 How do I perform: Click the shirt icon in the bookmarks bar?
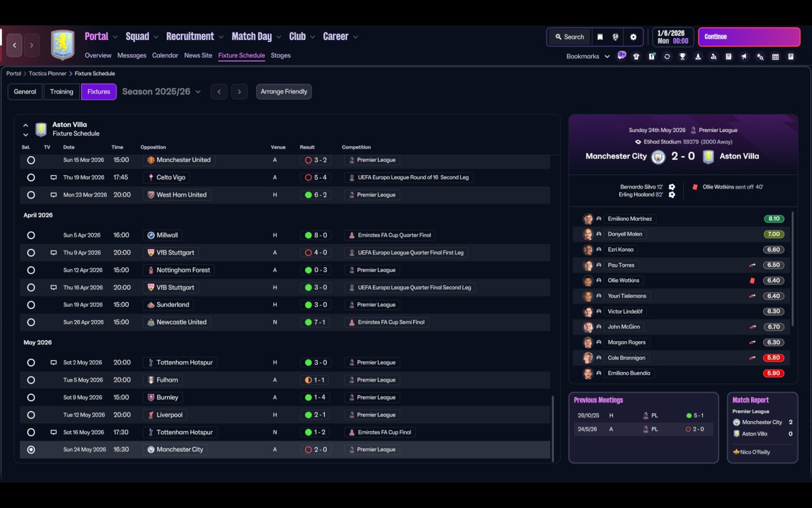click(636, 57)
